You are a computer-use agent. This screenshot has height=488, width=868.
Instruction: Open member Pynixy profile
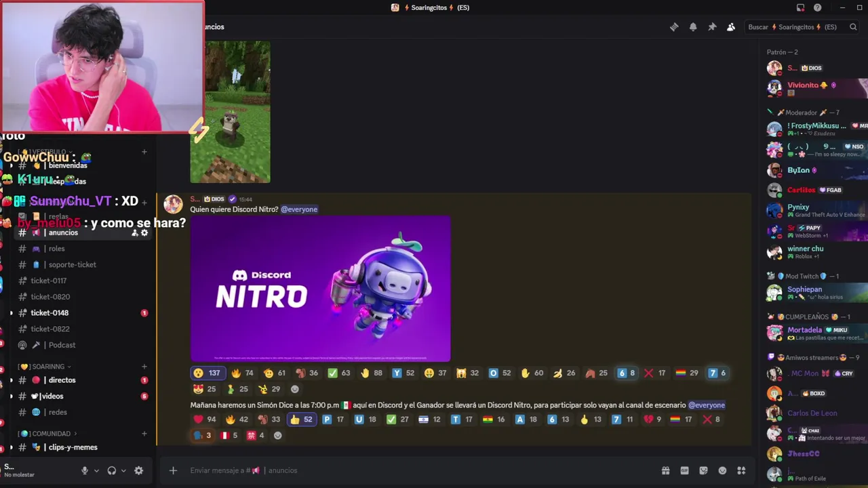tap(816, 211)
